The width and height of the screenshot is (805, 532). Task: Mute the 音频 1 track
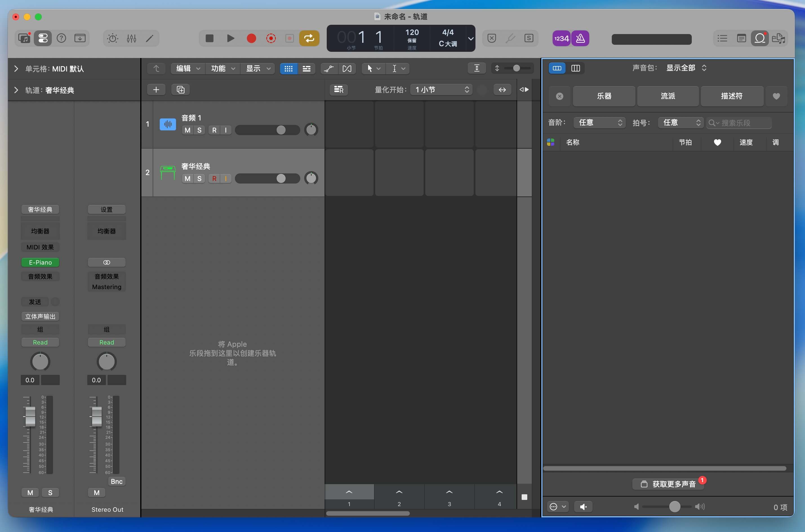tap(187, 130)
